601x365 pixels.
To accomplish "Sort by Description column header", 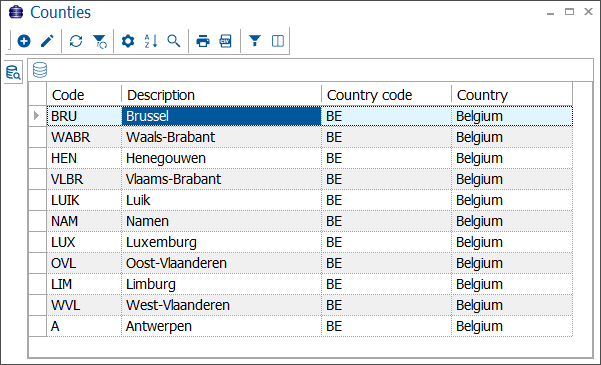I will point(221,95).
